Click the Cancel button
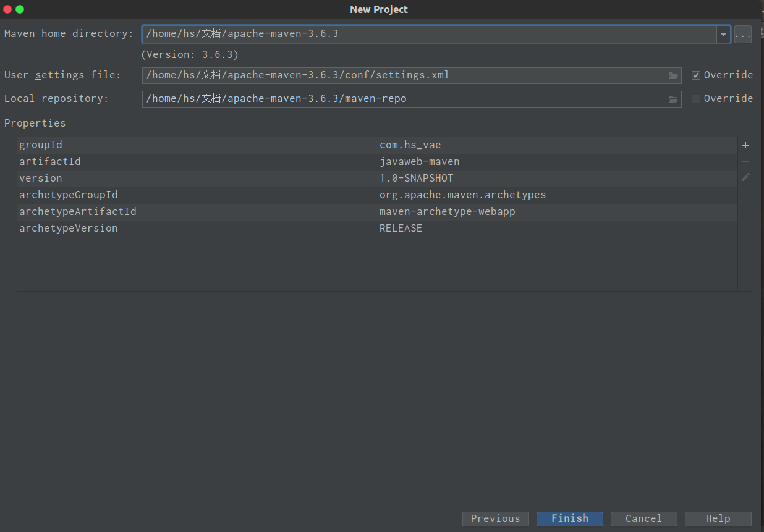 click(644, 518)
